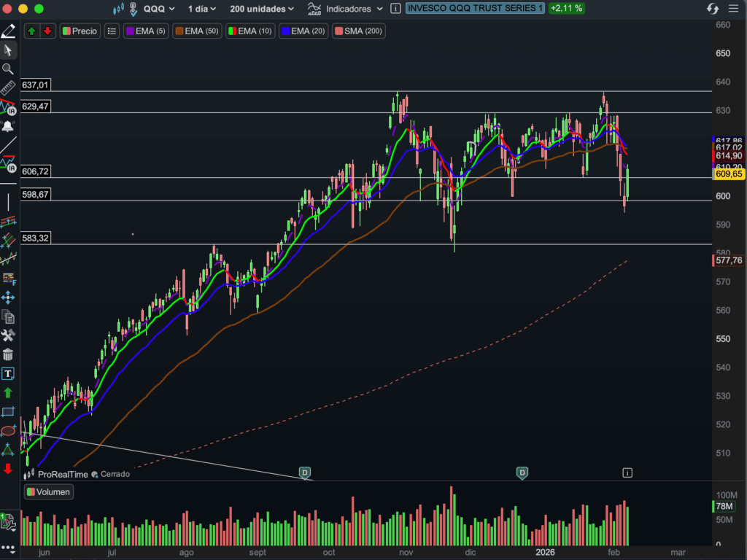Click the green up arrow marker tool

8,392
